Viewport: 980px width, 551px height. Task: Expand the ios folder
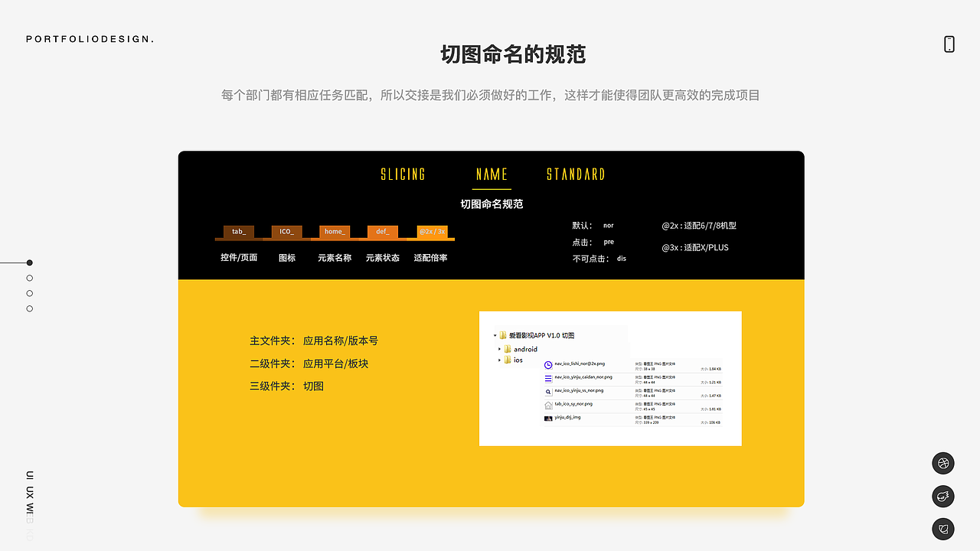coord(499,360)
